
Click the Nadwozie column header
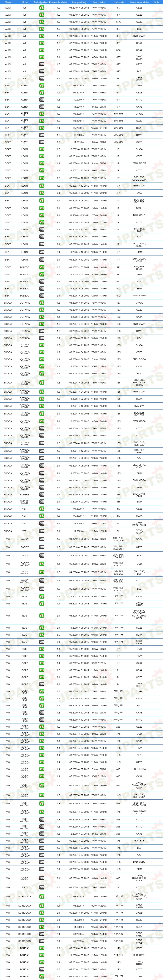point(118,2)
